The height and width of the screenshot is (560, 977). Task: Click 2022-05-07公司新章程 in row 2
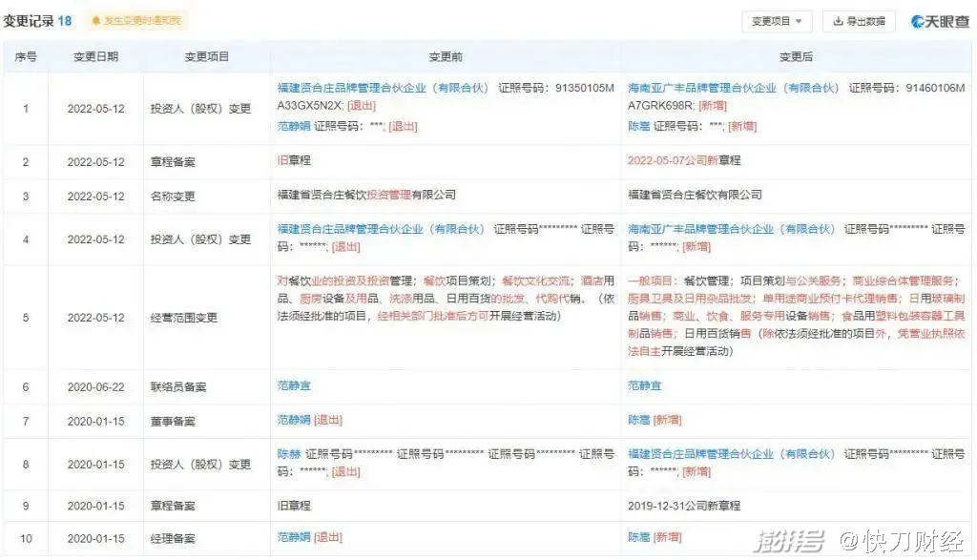(x=684, y=160)
